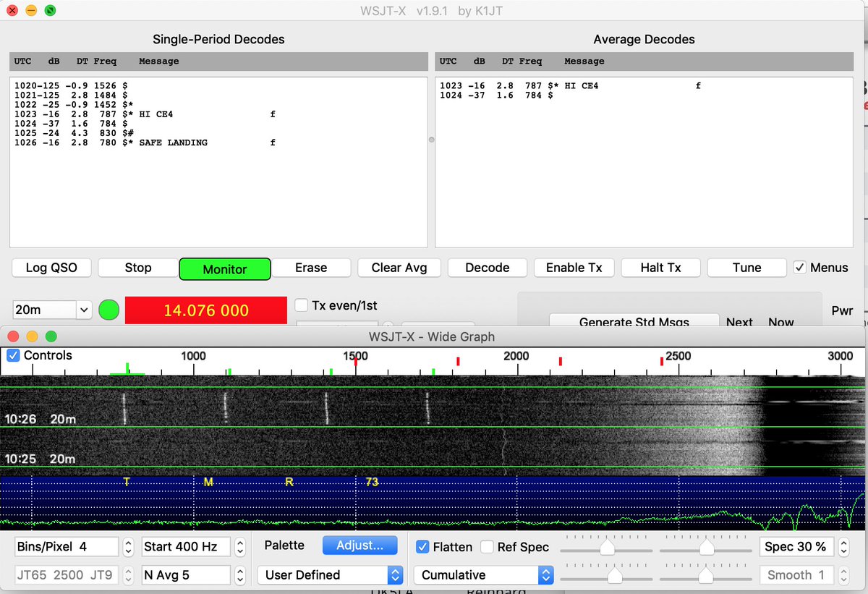Click the Spec 30 % field
This screenshot has height=594, width=868.
tap(796, 547)
